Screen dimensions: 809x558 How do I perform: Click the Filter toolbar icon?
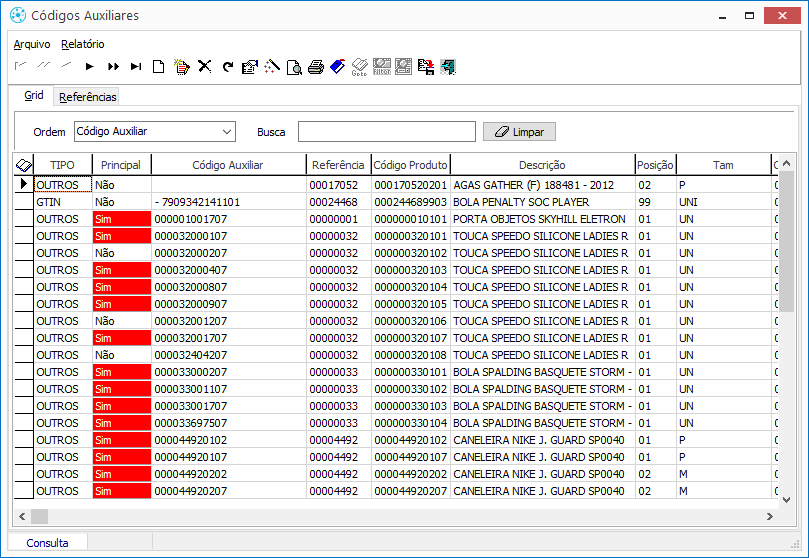tap(382, 67)
